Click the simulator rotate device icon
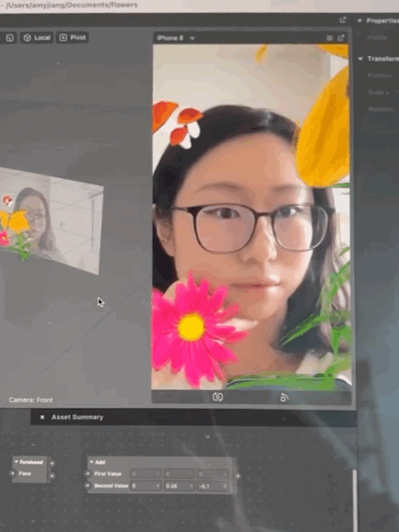399x532 pixels. 284,397
